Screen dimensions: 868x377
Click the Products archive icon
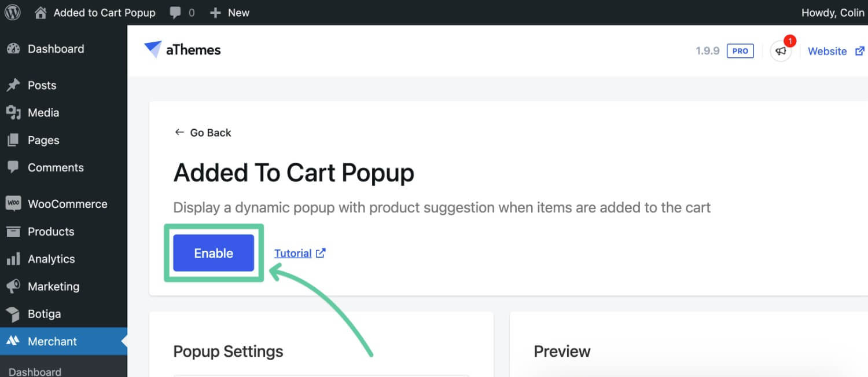click(x=13, y=232)
